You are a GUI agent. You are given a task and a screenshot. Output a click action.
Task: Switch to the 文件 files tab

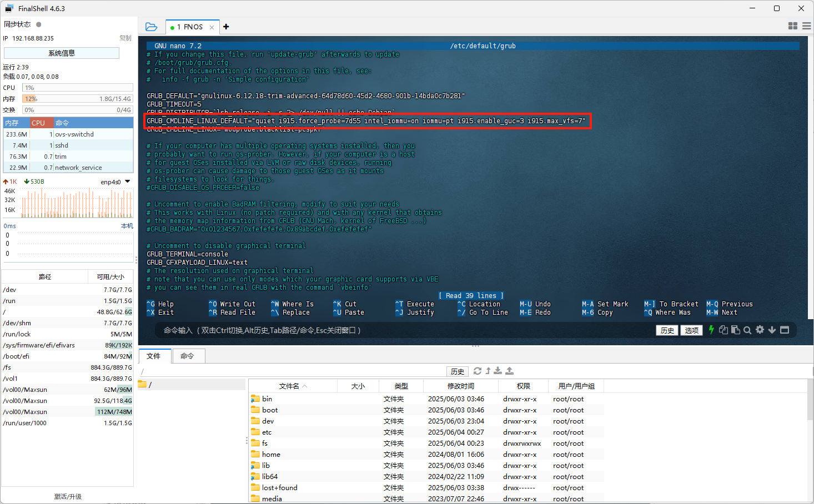pyautogui.click(x=154, y=356)
